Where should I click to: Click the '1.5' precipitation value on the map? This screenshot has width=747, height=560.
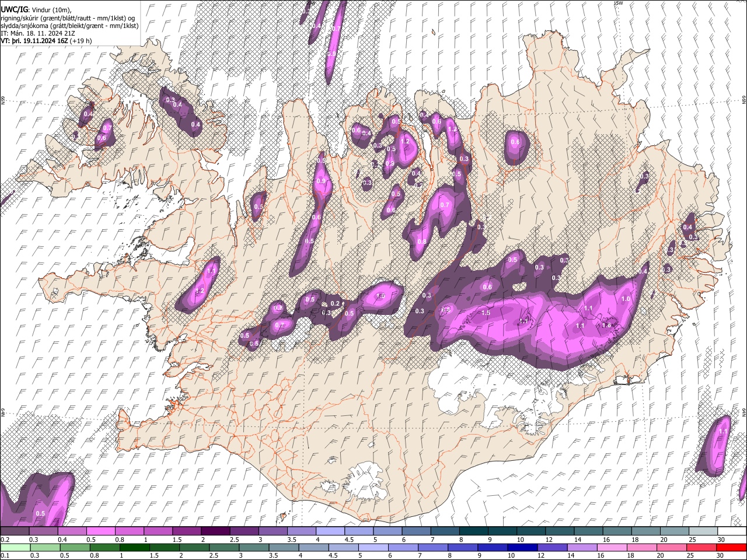pos(486,313)
